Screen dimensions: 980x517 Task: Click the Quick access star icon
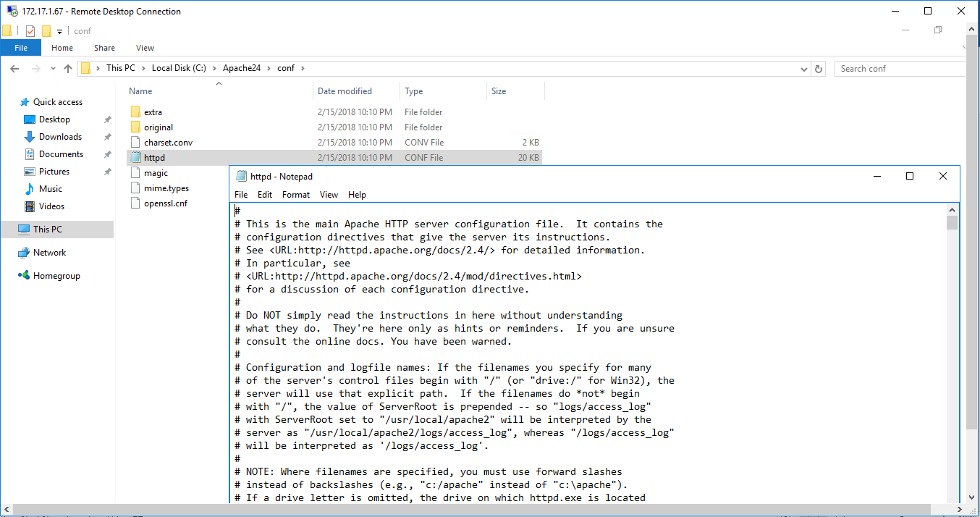(25, 102)
